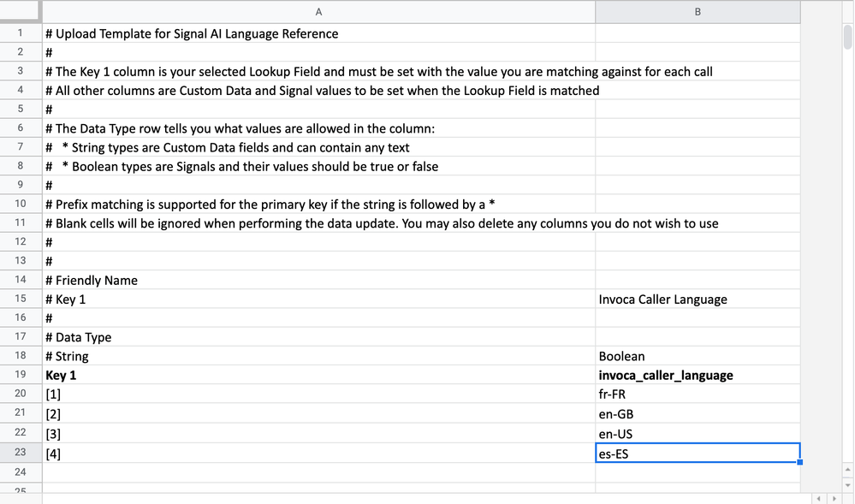Select the Invoca Caller Language cell
This screenshot has height=504, width=855.
698,299
